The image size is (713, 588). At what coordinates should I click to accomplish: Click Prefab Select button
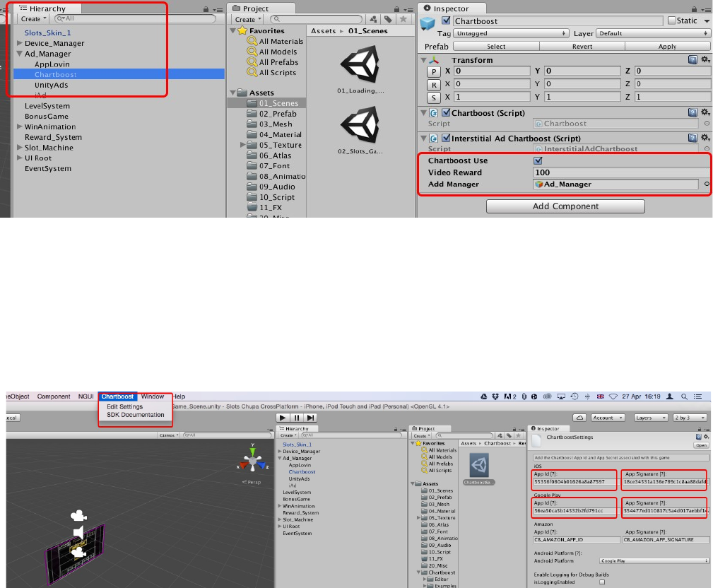click(x=496, y=47)
